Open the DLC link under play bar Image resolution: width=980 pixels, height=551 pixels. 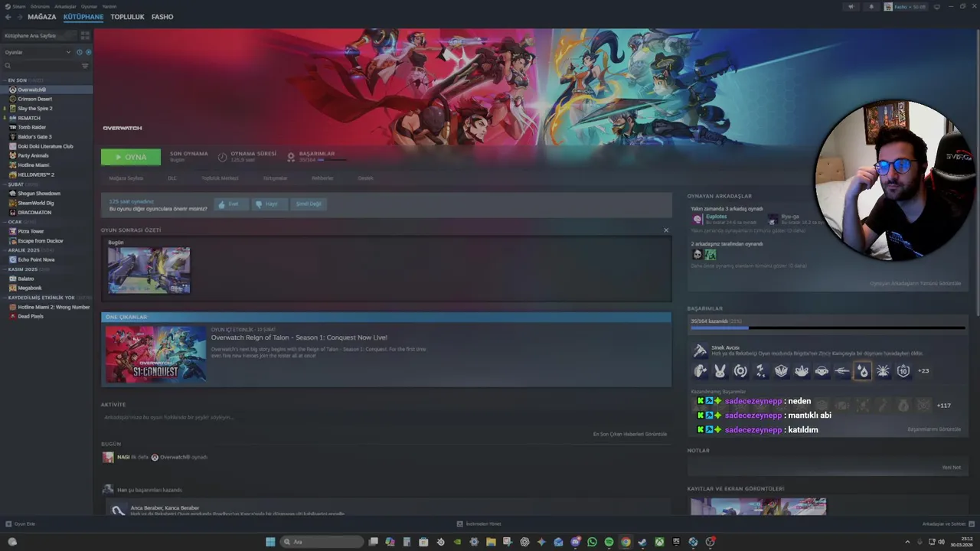[172, 178]
